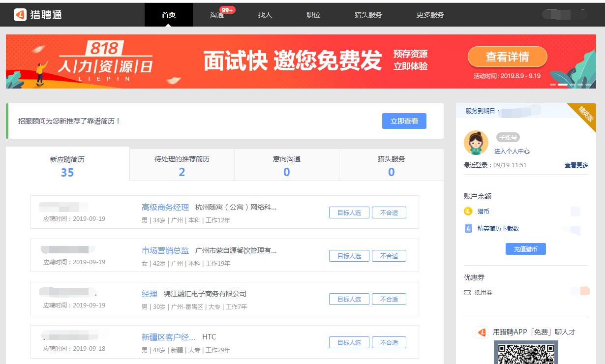Click the yellow 猎币 coin icon
The image size is (605, 364).
tap(467, 211)
